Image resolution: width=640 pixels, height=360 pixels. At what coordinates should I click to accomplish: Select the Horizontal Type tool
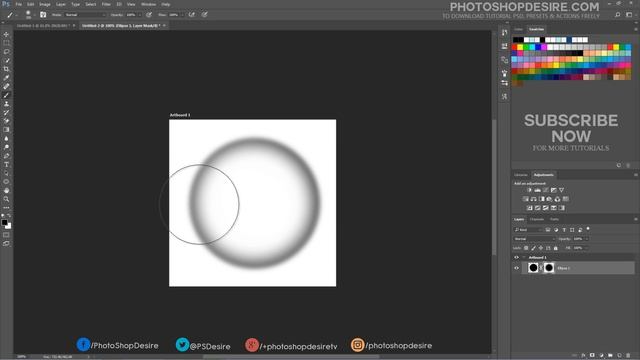click(6, 164)
